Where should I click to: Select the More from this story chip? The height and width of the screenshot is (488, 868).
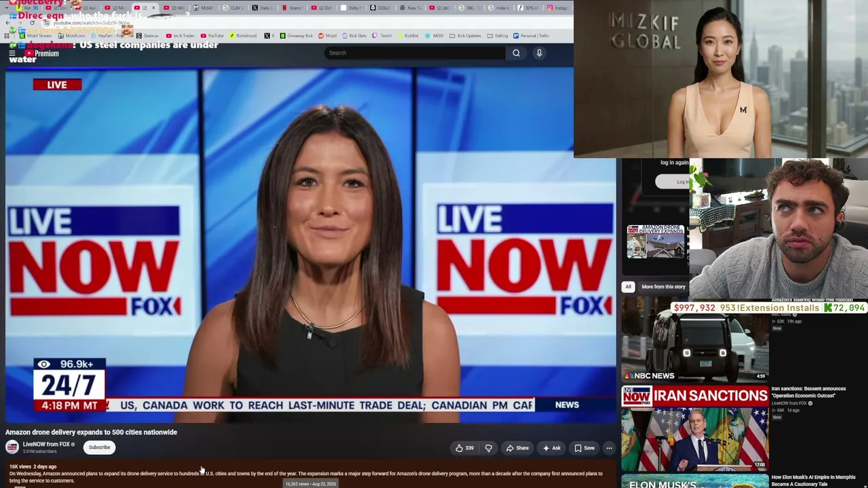(663, 287)
